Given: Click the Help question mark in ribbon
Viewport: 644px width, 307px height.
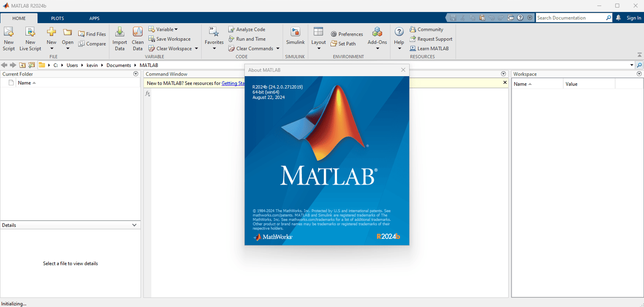Looking at the screenshot, I should pos(399,32).
